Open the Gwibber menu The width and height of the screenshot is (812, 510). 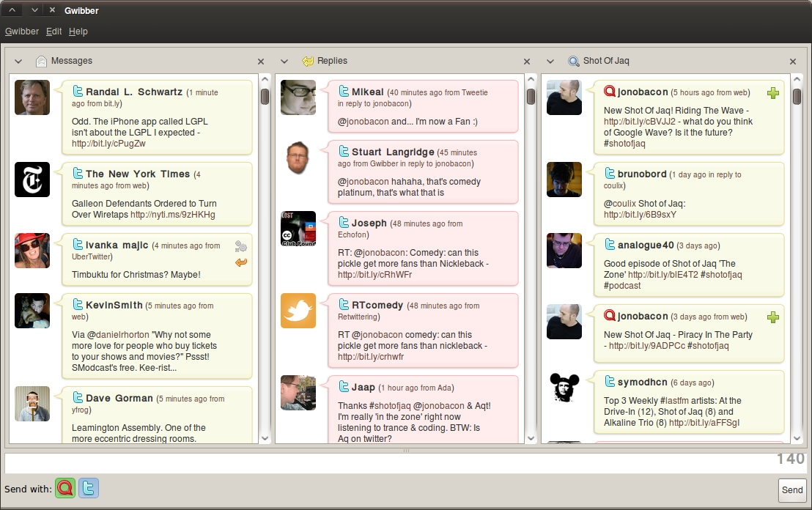tap(22, 32)
